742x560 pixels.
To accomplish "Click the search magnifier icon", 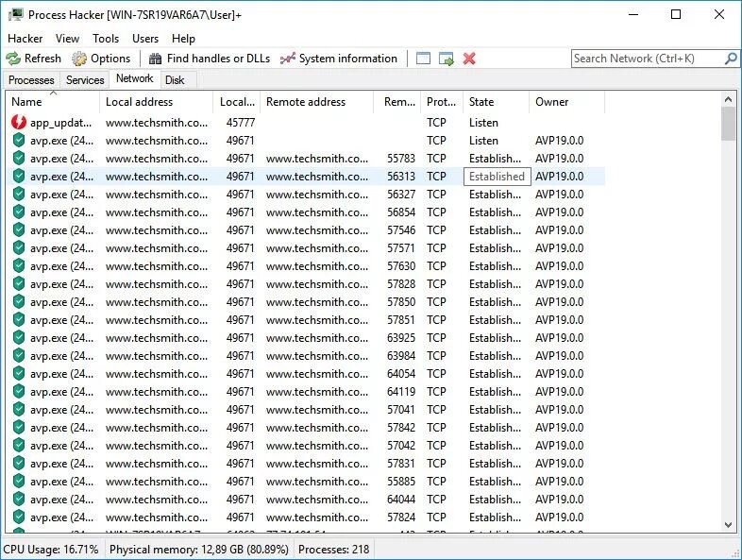I will point(731,59).
